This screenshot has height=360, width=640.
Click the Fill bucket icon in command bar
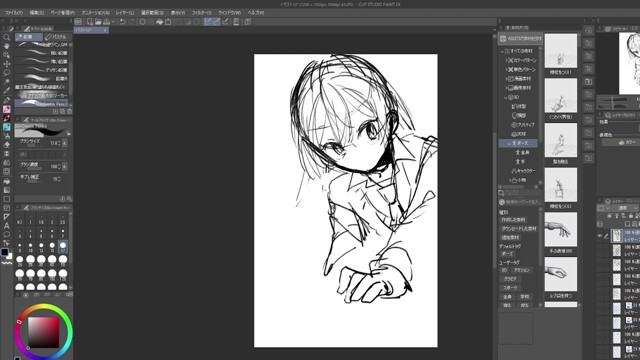pos(160,22)
